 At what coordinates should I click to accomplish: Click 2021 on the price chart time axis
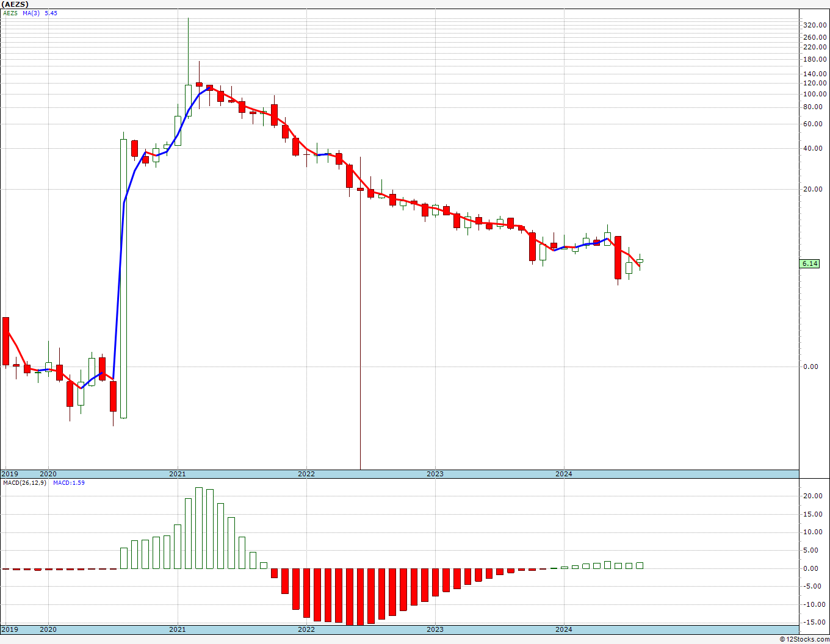(177, 474)
